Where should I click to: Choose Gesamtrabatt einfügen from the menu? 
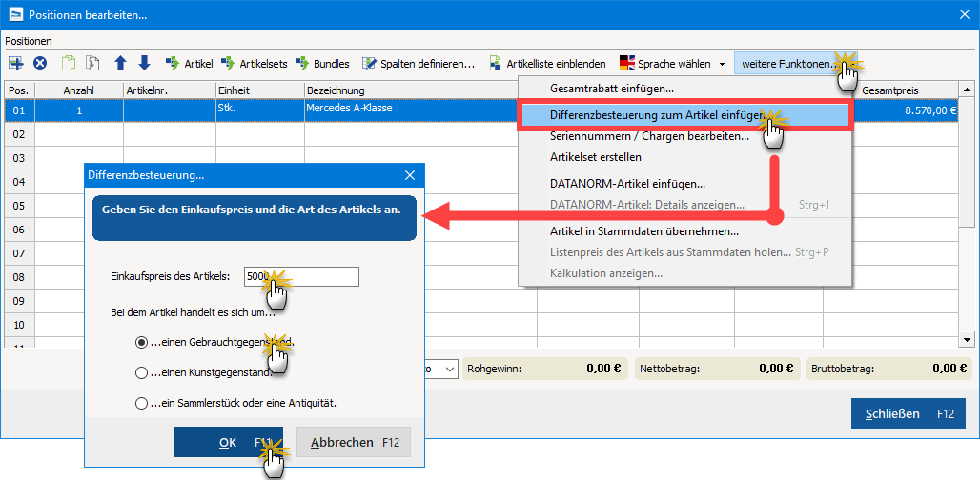(x=612, y=89)
